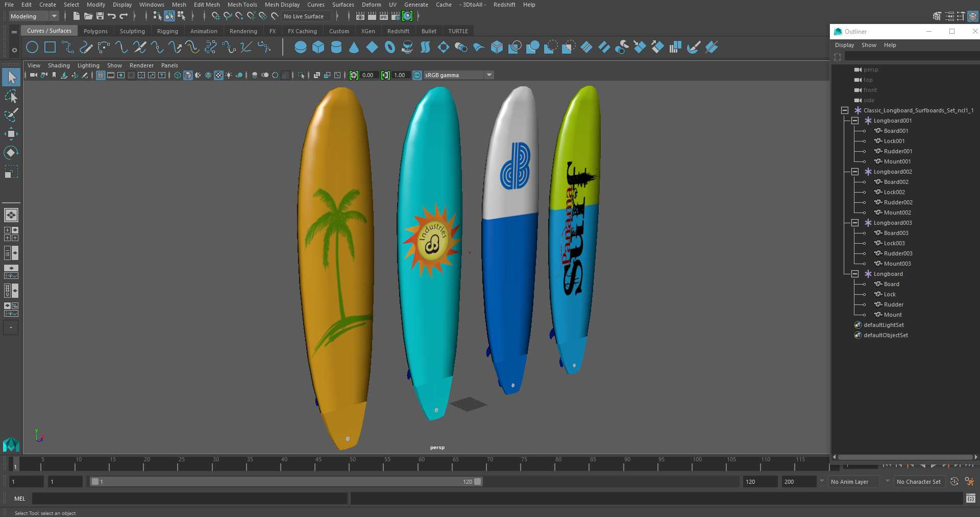Toggle wireframe shading in viewport
980x517 pixels.
pos(177,75)
